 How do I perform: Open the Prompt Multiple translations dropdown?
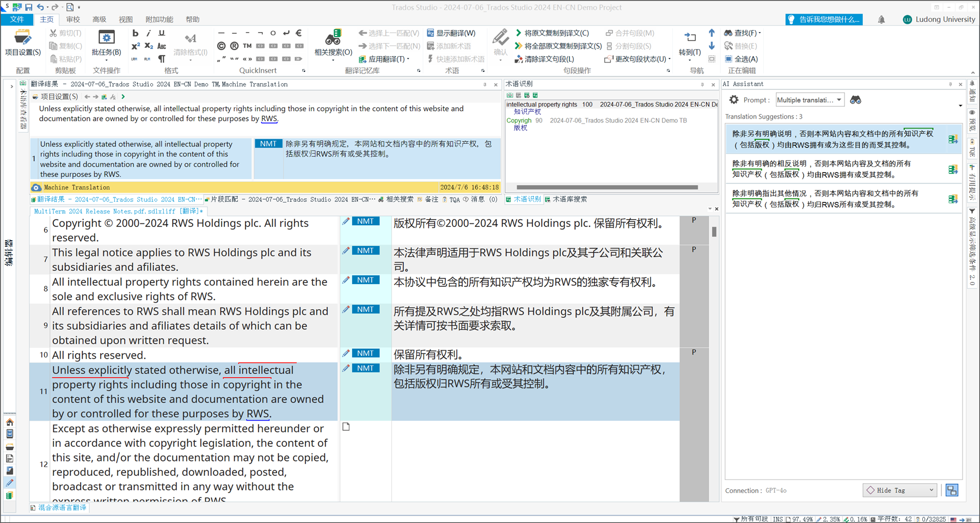coord(810,100)
